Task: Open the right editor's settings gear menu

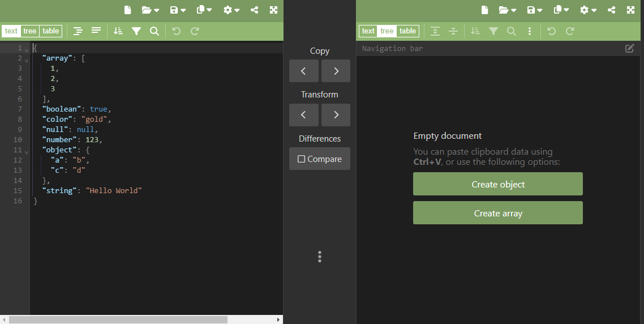Action: coord(588,10)
